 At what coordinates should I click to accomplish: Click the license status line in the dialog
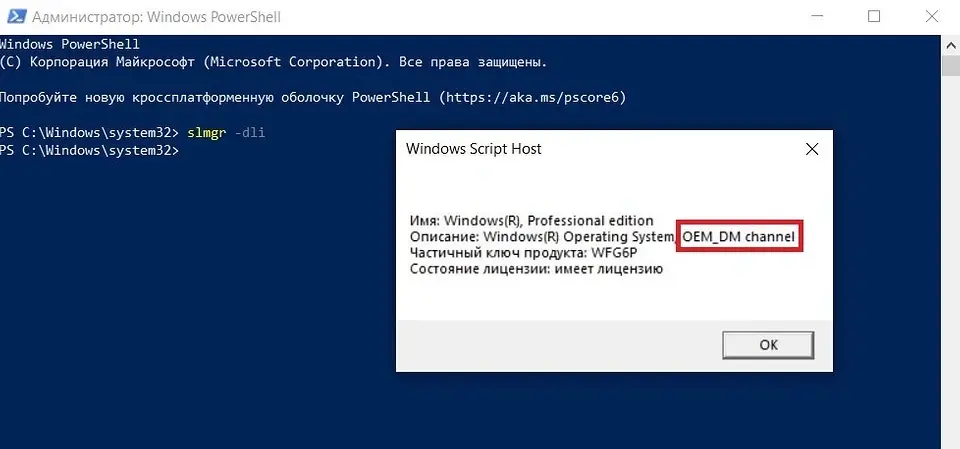[536, 269]
